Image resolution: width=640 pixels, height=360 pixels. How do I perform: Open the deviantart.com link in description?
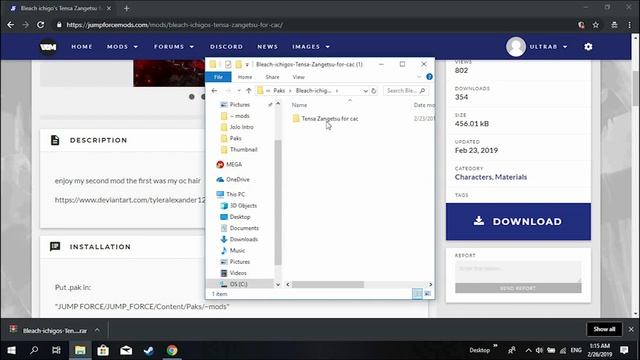point(130,200)
